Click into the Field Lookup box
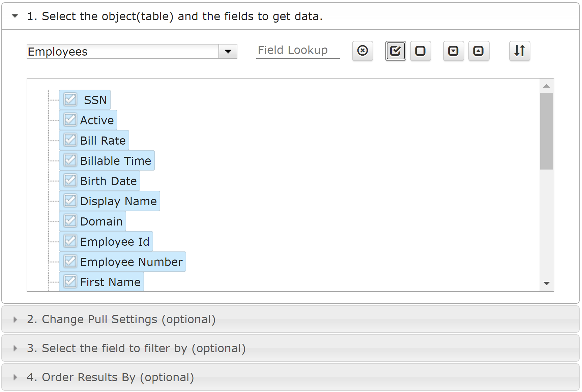The image size is (582, 392). point(298,50)
